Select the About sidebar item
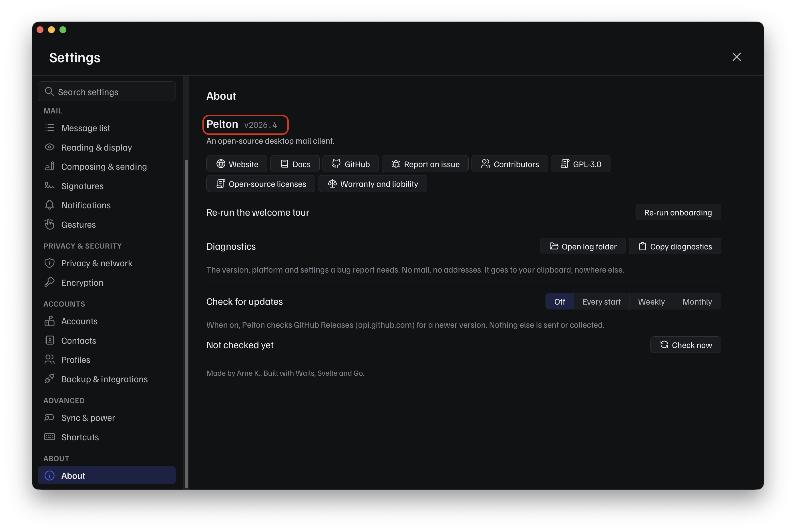 107,475
